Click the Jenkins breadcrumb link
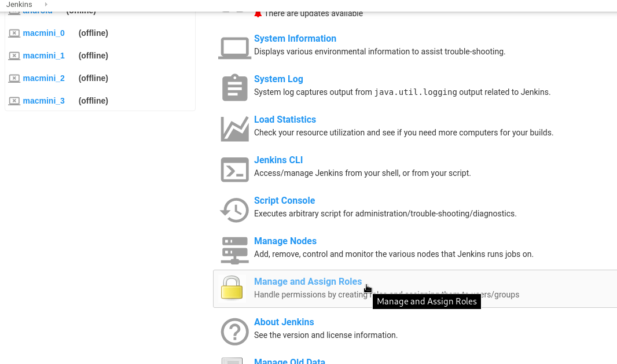 tap(19, 5)
